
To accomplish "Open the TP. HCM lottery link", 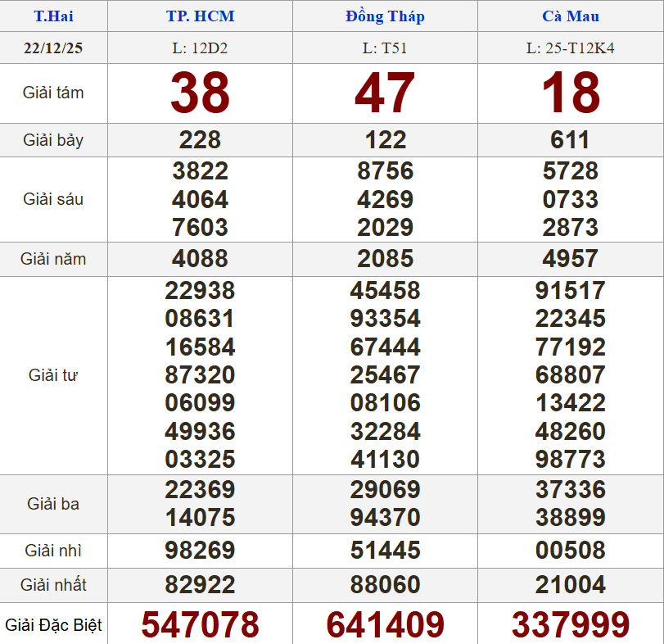I will click(x=200, y=16).
